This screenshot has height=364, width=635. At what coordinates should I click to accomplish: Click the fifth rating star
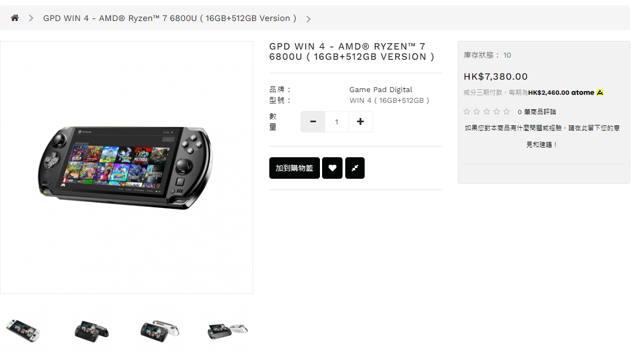point(507,111)
